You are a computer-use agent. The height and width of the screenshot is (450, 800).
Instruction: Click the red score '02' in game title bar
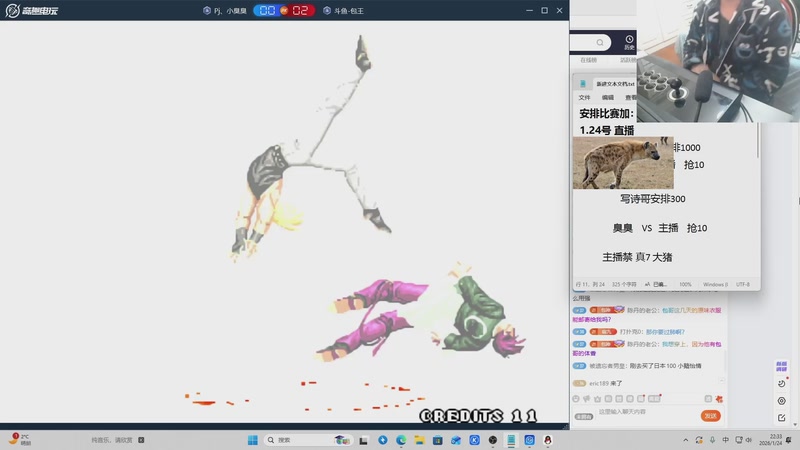coord(300,10)
